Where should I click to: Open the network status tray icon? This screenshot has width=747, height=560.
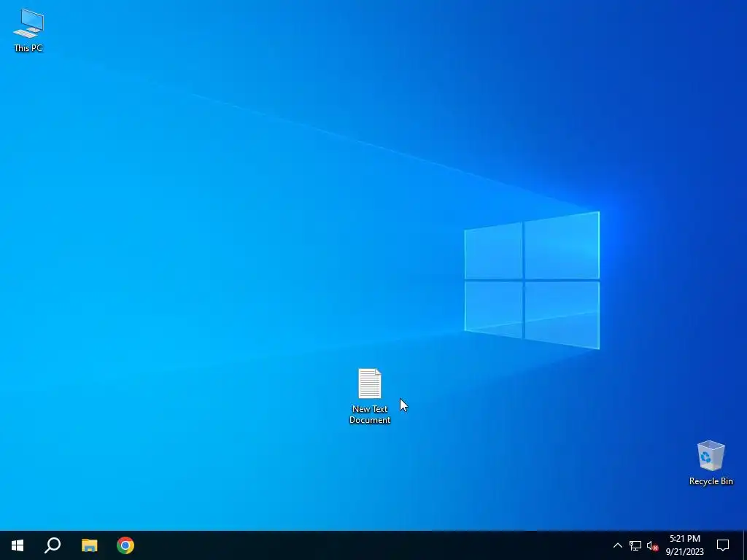pos(635,545)
